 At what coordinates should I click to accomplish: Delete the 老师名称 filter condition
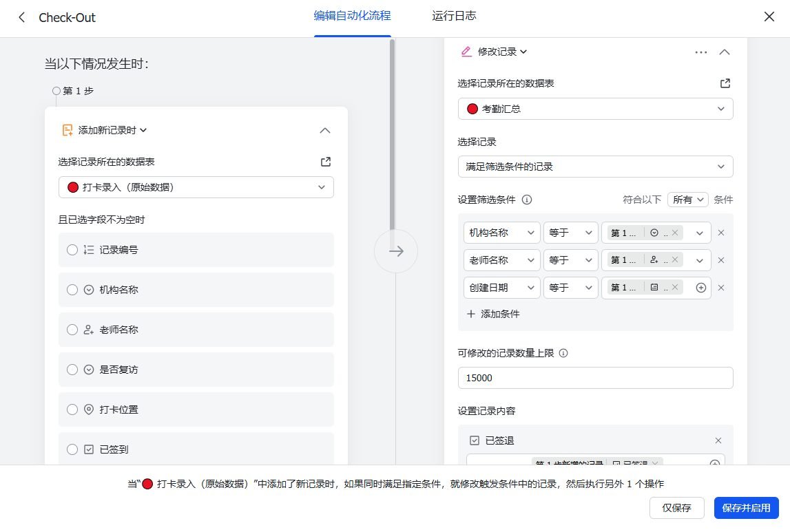(x=721, y=260)
